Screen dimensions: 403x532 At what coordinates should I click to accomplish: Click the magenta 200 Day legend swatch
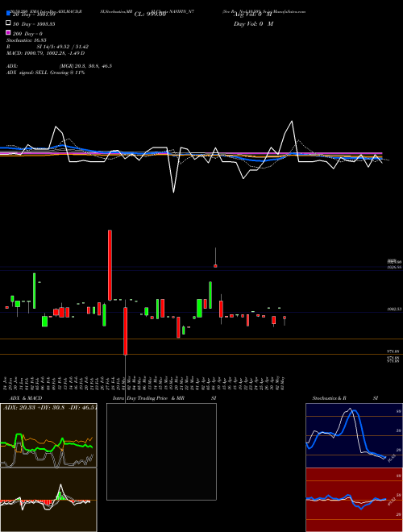9,32
